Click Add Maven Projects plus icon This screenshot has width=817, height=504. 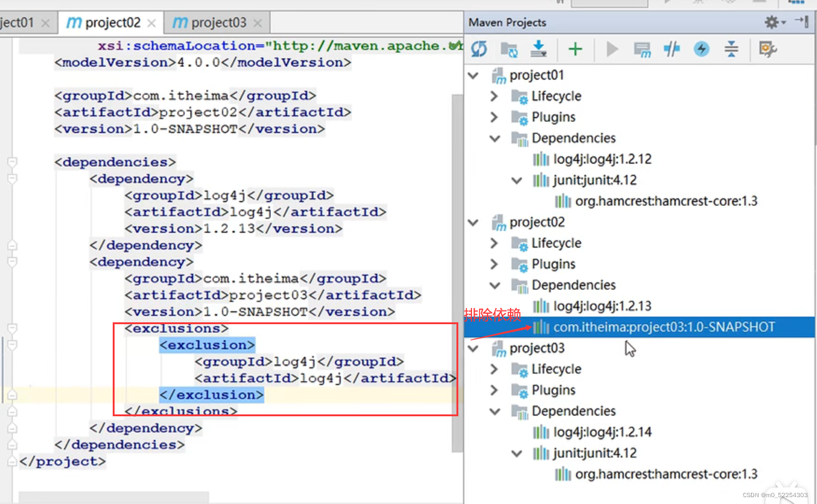coord(575,49)
